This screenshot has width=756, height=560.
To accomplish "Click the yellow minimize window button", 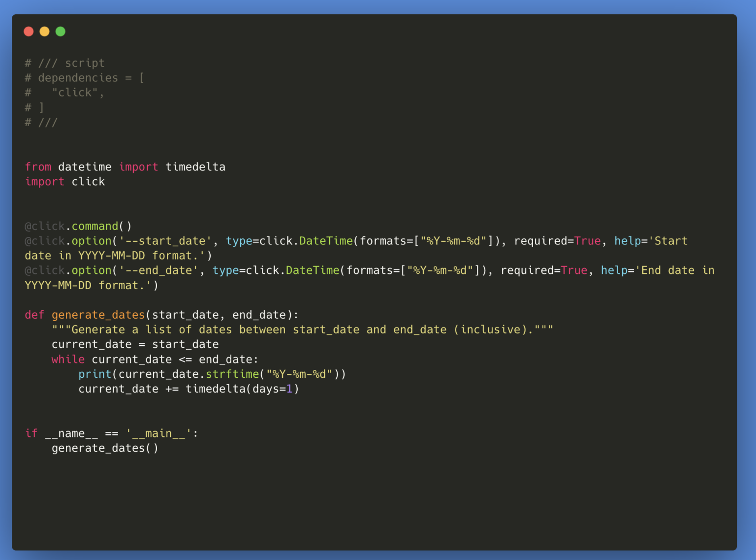I will coord(44,32).
